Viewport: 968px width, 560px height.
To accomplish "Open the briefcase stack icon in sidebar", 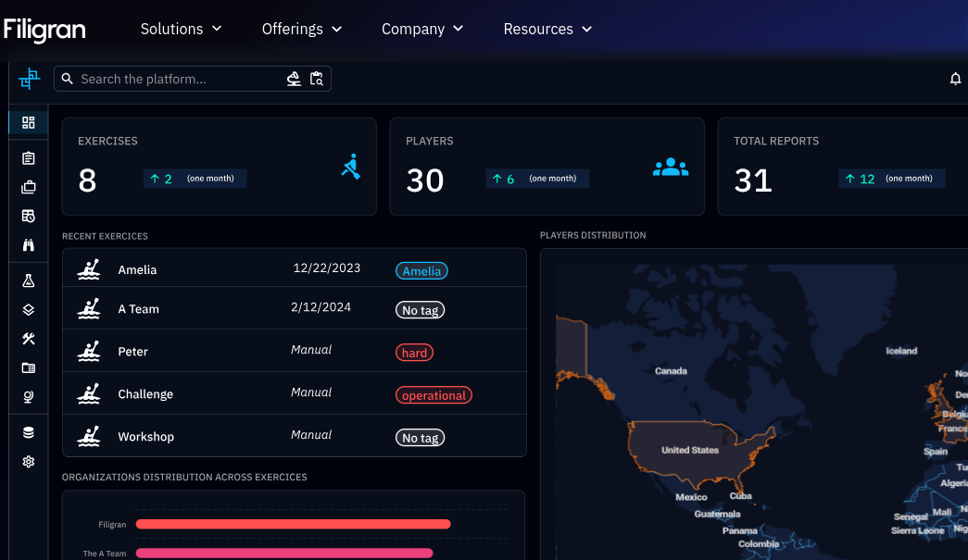I will pos(29,187).
